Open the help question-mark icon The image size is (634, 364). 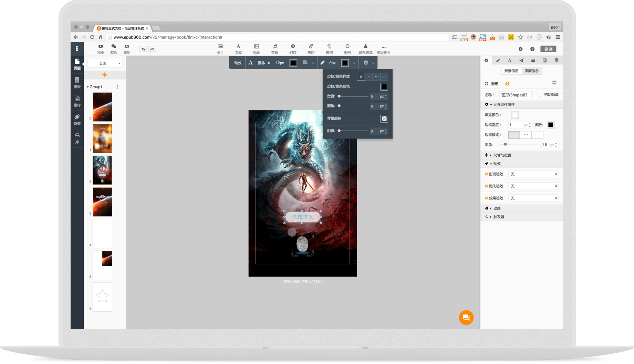tap(532, 49)
